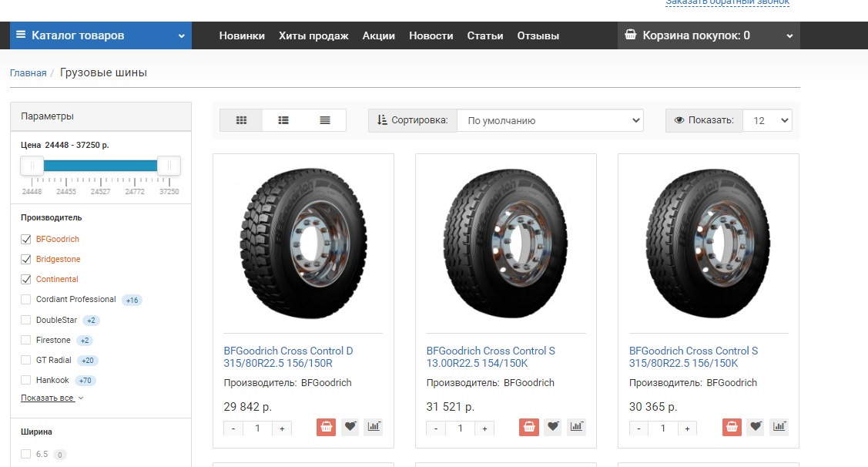Expand the Корзина покупок dropdown arrow
Viewport: 868px width, 467px height.
(789, 36)
